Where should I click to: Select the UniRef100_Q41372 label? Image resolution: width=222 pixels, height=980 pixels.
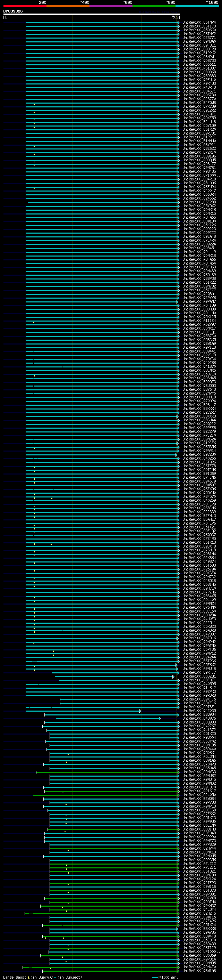(x=199, y=730)
